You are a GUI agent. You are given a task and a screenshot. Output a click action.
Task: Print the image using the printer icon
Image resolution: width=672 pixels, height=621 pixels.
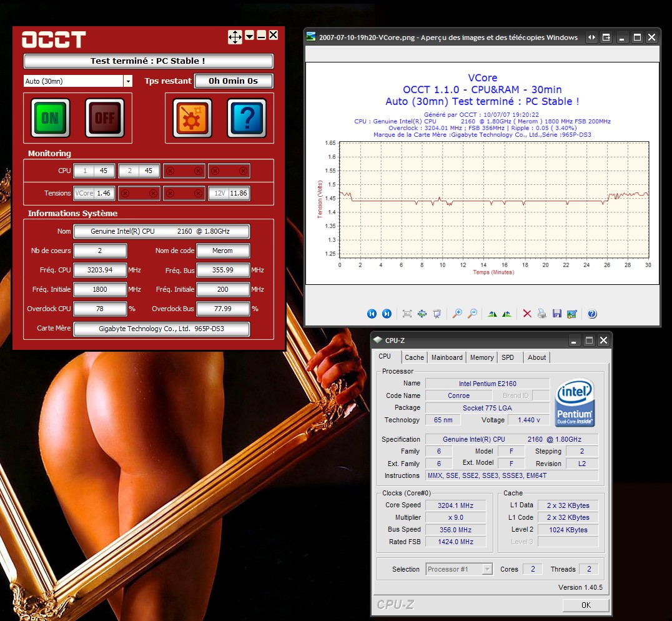pyautogui.click(x=542, y=314)
